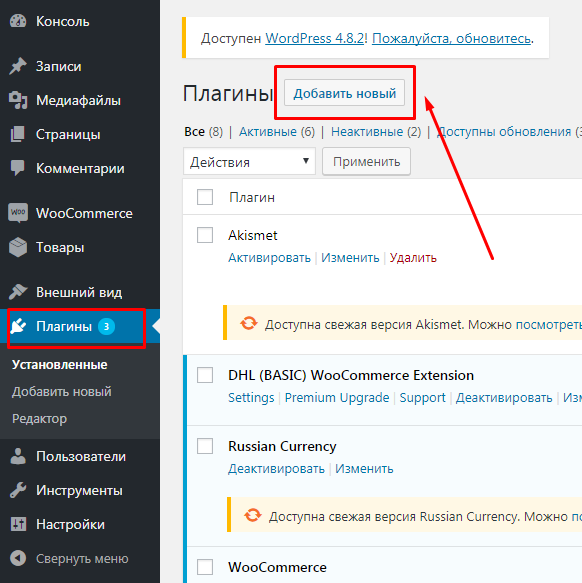Click Изменить under Russian Currency
Image resolution: width=582 pixels, height=583 pixels.
point(364,468)
